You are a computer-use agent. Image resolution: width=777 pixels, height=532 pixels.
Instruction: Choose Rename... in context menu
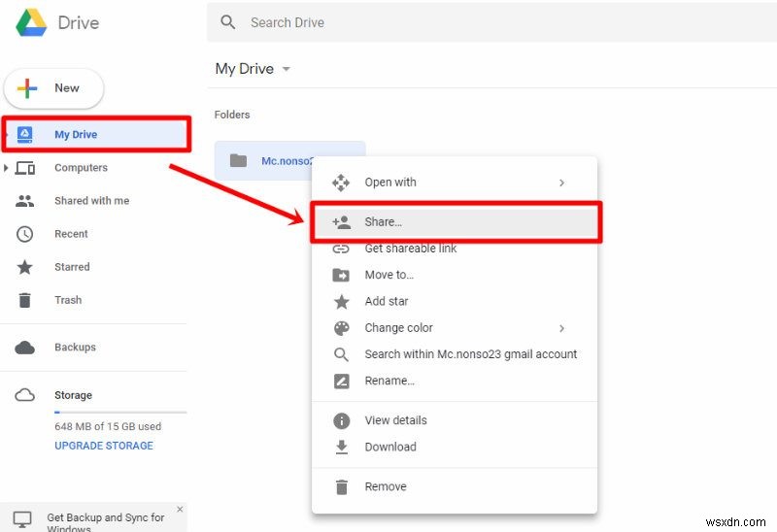(x=455, y=381)
